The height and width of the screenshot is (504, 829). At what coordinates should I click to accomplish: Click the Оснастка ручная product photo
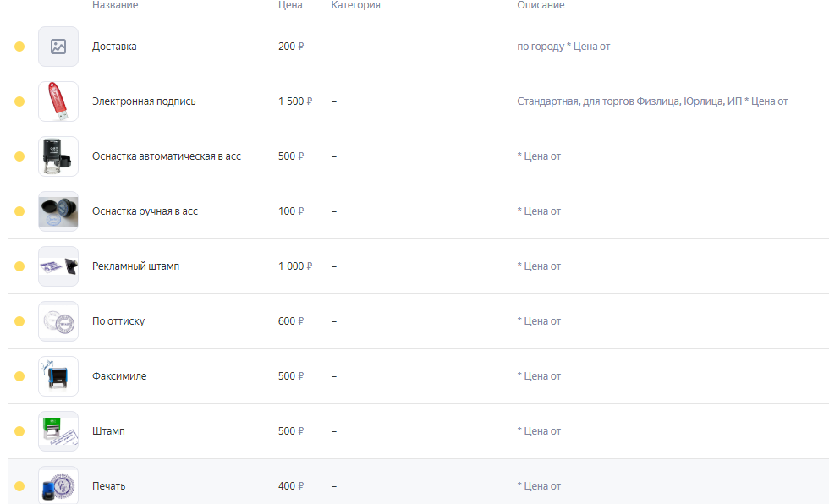coord(58,211)
